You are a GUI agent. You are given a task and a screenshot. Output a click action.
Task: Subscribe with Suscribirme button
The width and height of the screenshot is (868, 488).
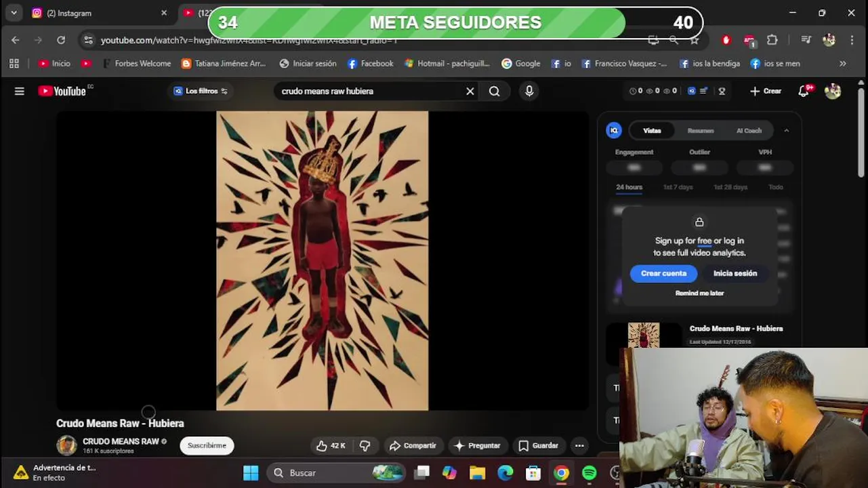click(x=207, y=445)
